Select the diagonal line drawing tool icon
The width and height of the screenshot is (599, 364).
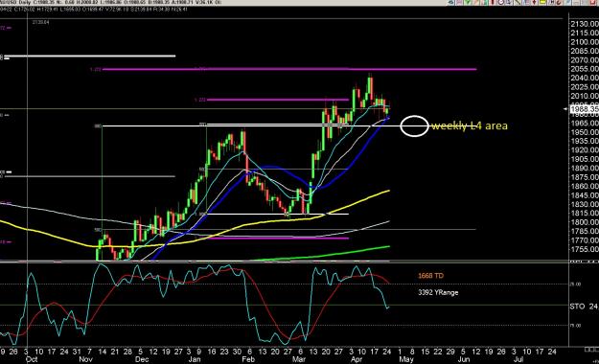(x=518, y=2)
